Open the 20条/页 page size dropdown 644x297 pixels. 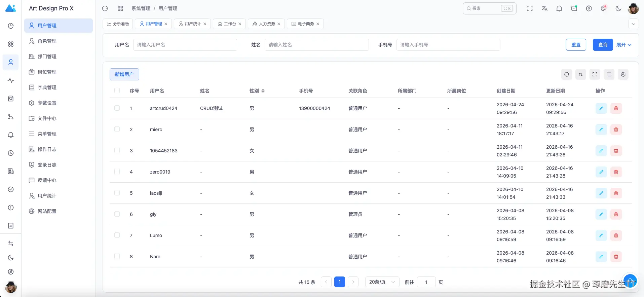tap(382, 282)
